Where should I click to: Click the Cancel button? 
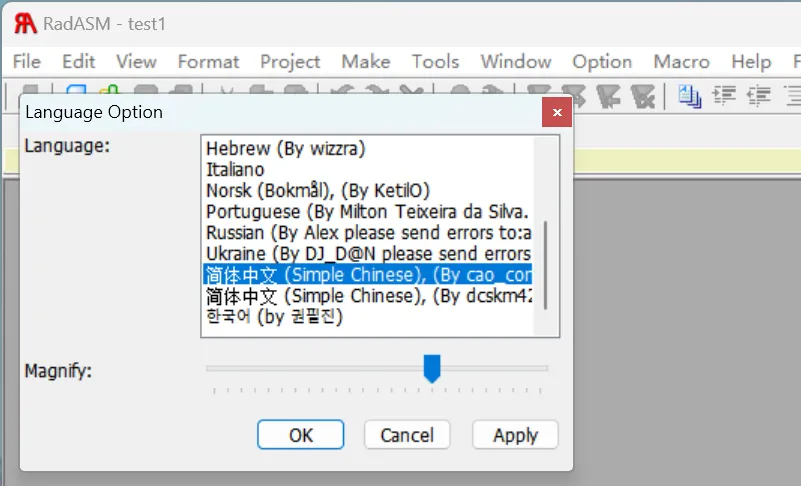[407, 435]
